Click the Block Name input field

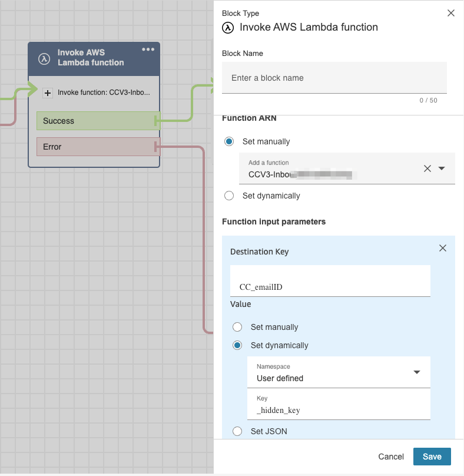coord(334,78)
